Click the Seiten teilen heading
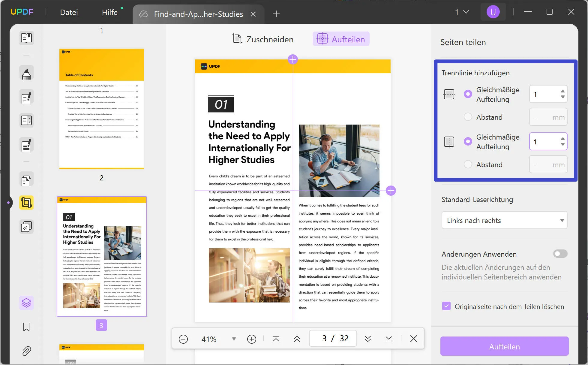This screenshot has width=588, height=365. click(463, 42)
